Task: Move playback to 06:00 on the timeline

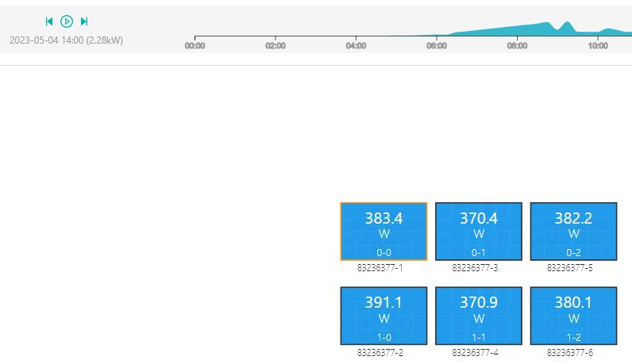Action: pos(437,45)
